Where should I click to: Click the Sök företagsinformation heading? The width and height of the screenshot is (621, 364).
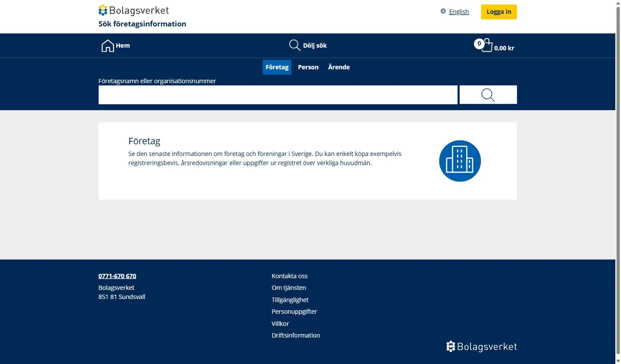[142, 24]
